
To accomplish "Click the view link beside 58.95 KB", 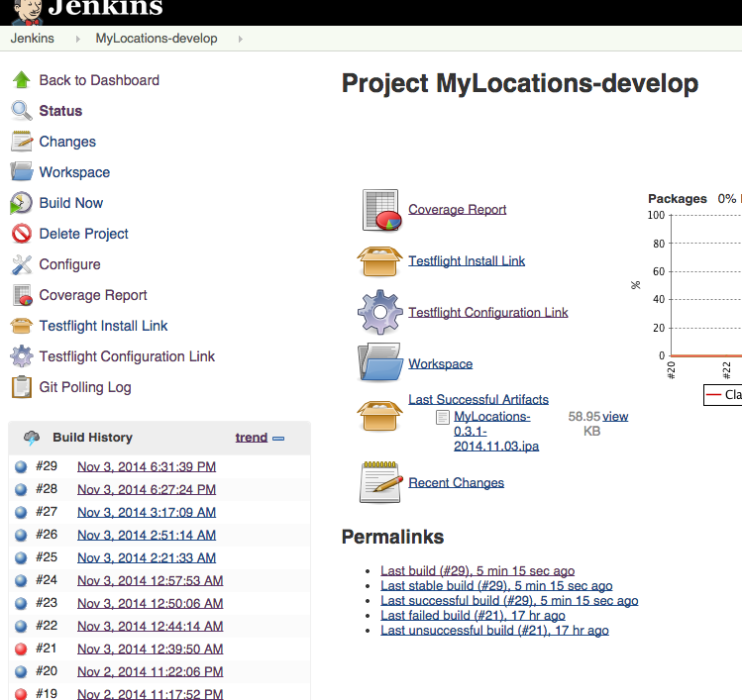I will (x=615, y=416).
